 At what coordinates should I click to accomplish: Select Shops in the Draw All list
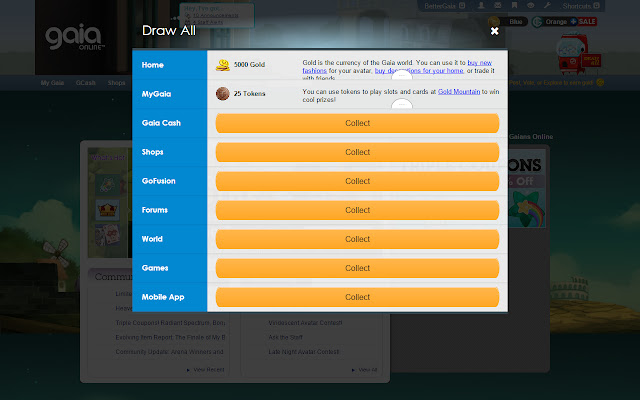[x=170, y=152]
